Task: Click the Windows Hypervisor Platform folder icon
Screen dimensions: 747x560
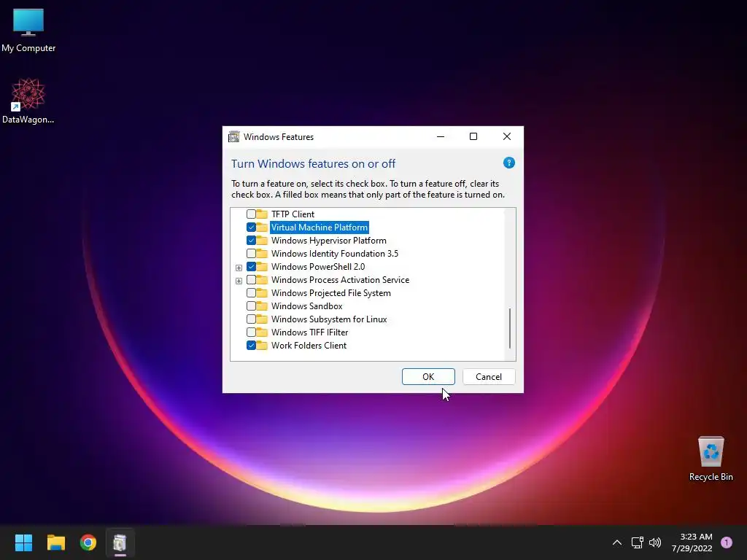Action: click(x=262, y=240)
